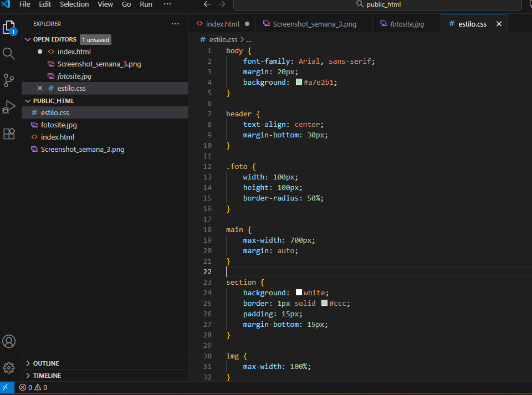Viewport: 532px width, 395px height.
Task: Open fotosite.jpg in the PUBLIC_HTML tree
Action: [59, 125]
